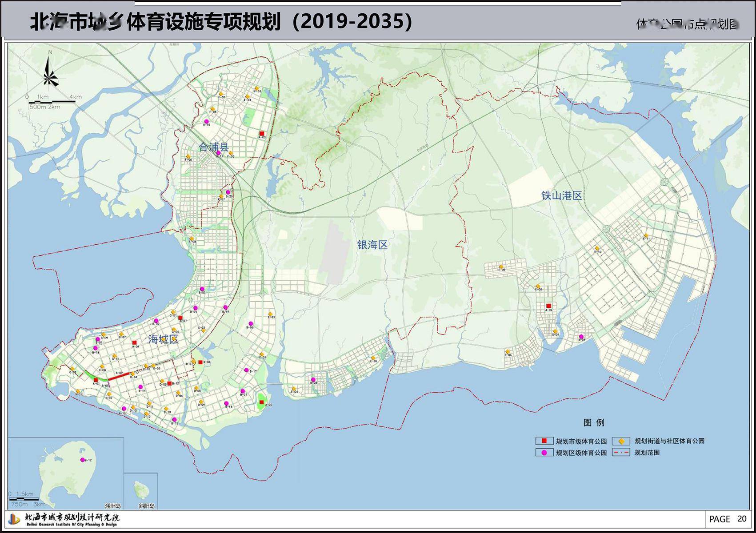Viewport: 756px width, 533px height.
Task: Click the plan title text with 2019-2035
Action: [x=221, y=21]
